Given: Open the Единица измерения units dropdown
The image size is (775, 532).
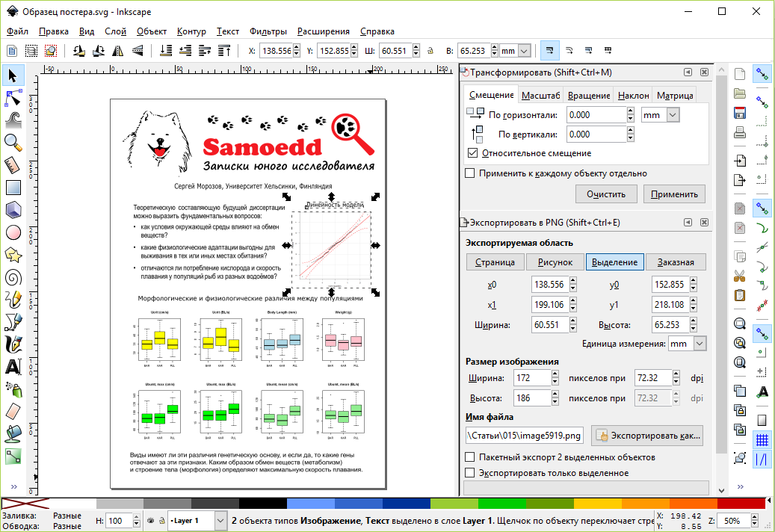Looking at the screenshot, I should click(x=700, y=344).
